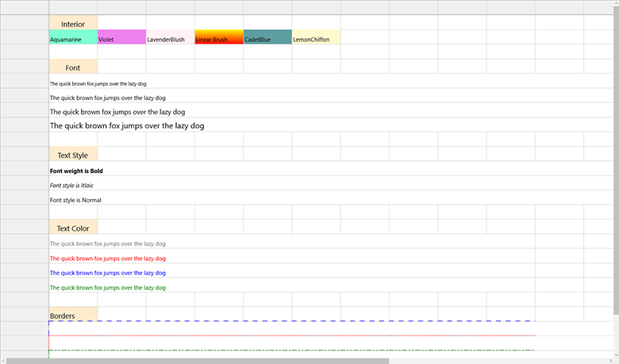The height and width of the screenshot is (364, 619).
Task: Click the Font section header cell
Action: tap(73, 67)
